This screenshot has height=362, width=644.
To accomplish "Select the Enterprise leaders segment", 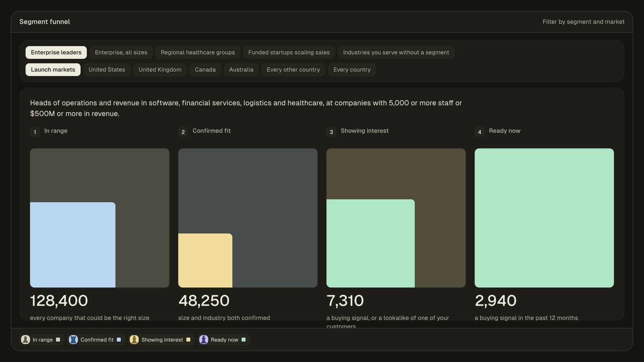I will point(56,52).
